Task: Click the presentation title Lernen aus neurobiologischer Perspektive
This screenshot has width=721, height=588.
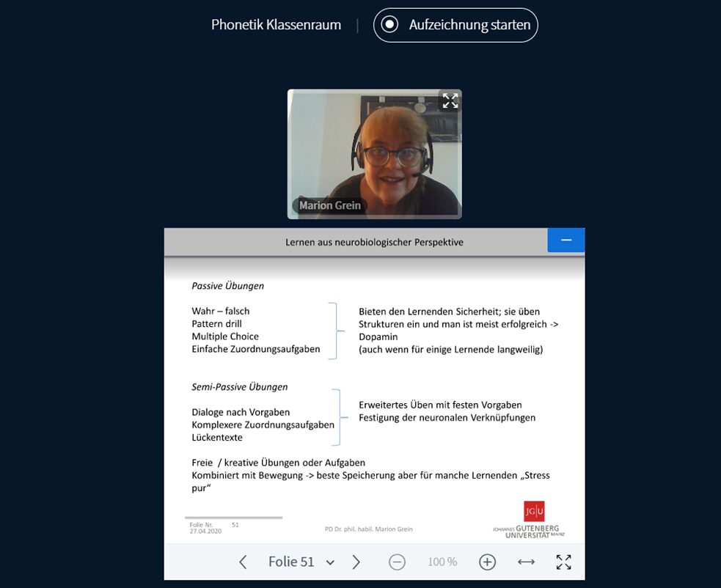Action: (374, 242)
